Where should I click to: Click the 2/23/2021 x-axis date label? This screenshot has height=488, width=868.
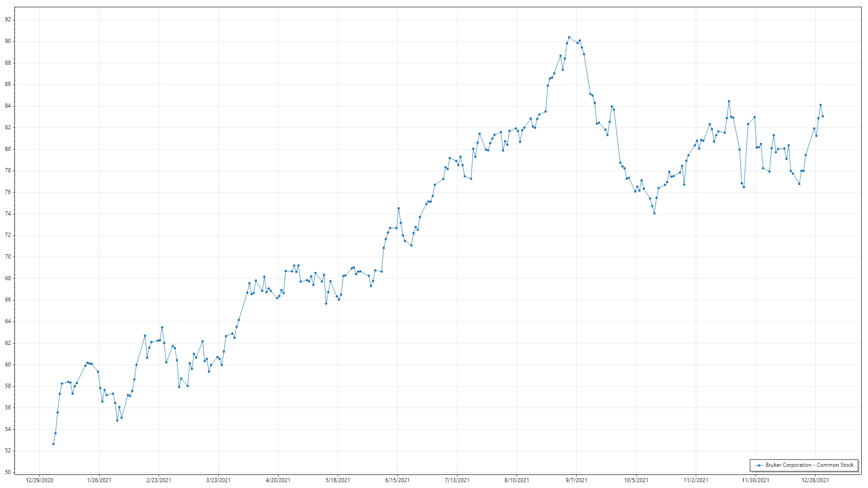coord(159,480)
